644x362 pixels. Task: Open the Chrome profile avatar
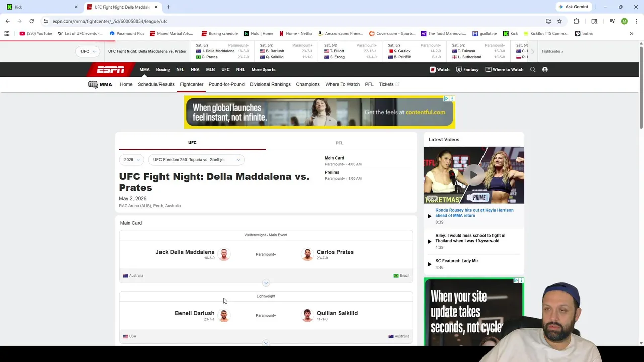pos(624,21)
